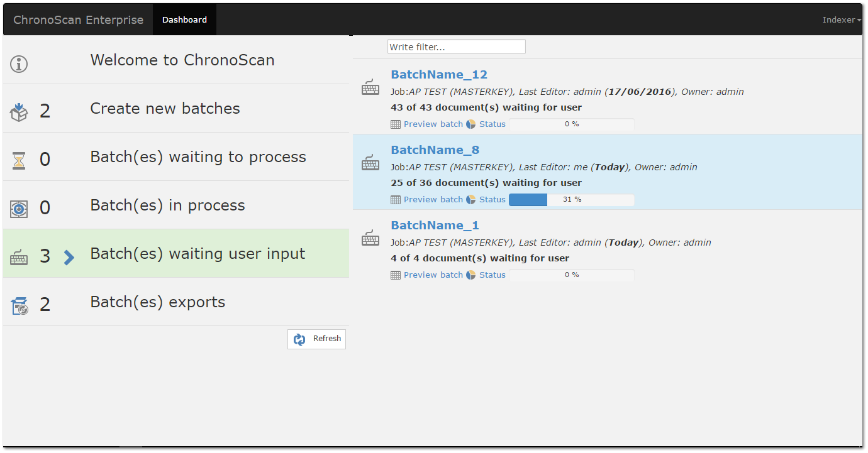Screen dimensions: 868x453
Task: Click the blue chevron arrow on the selected row
Action: click(69, 257)
